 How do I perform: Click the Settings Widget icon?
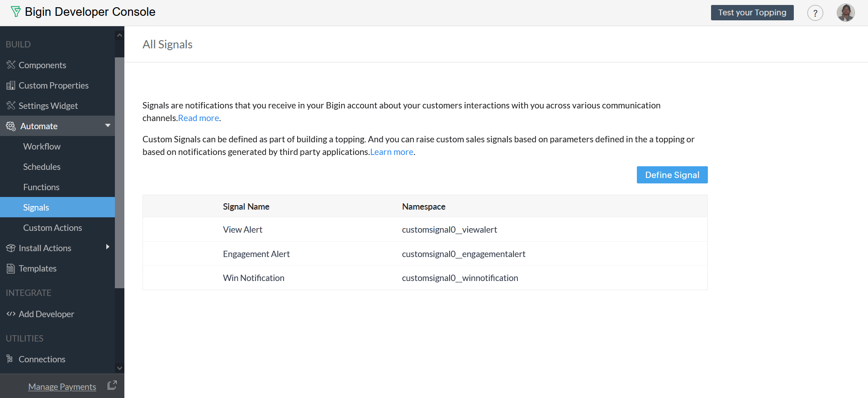11,106
